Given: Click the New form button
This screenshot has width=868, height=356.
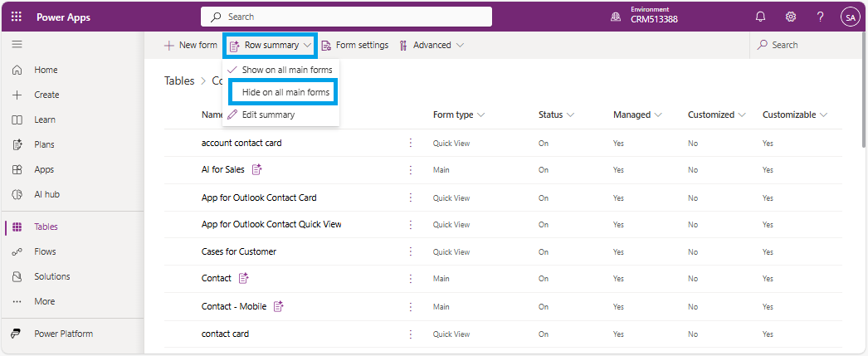Looking at the screenshot, I should [190, 45].
